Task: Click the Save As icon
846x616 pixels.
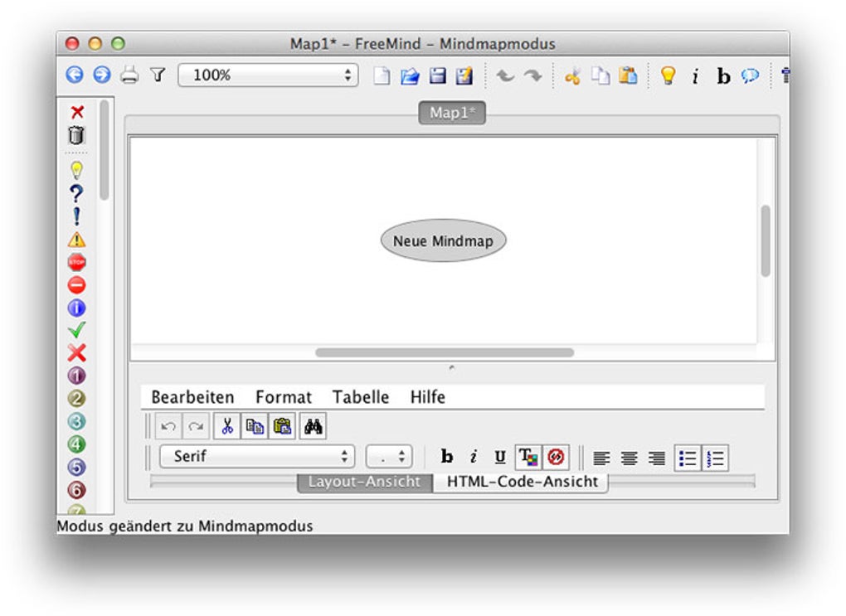Action: 464,75
